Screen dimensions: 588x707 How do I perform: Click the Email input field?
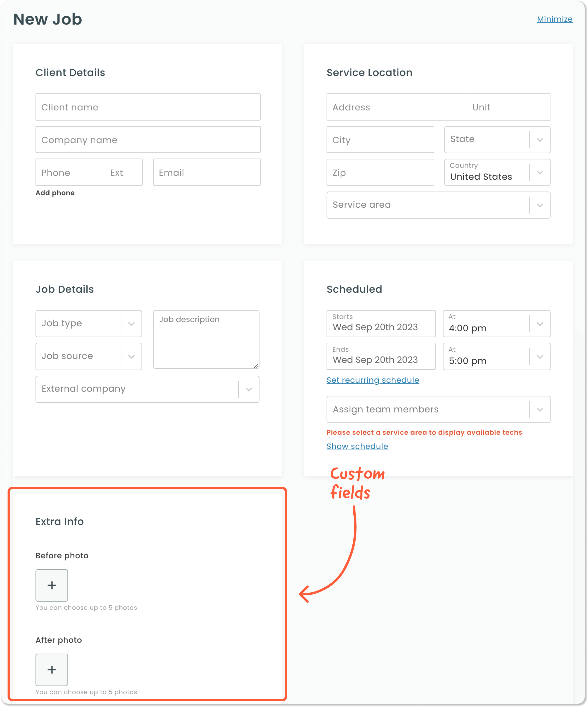207,172
